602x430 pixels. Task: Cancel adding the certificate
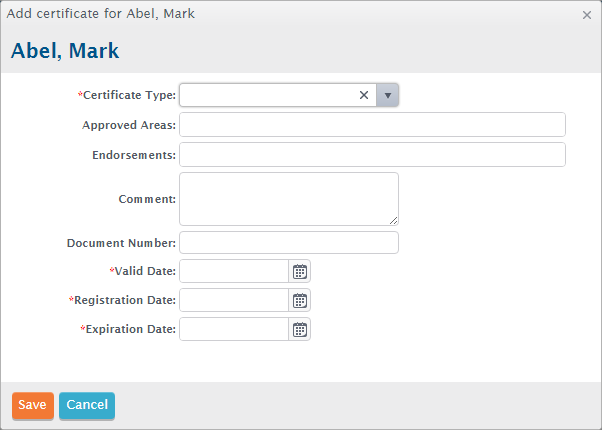click(x=87, y=405)
